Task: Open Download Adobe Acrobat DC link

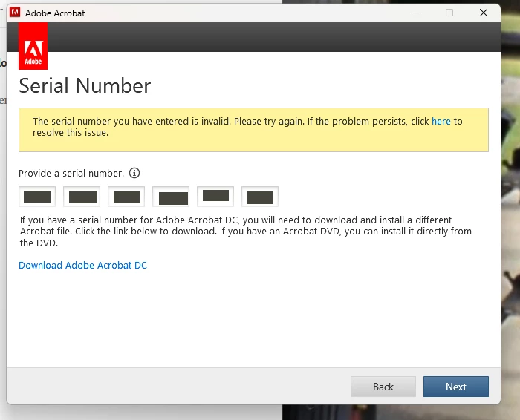Action: pos(82,265)
